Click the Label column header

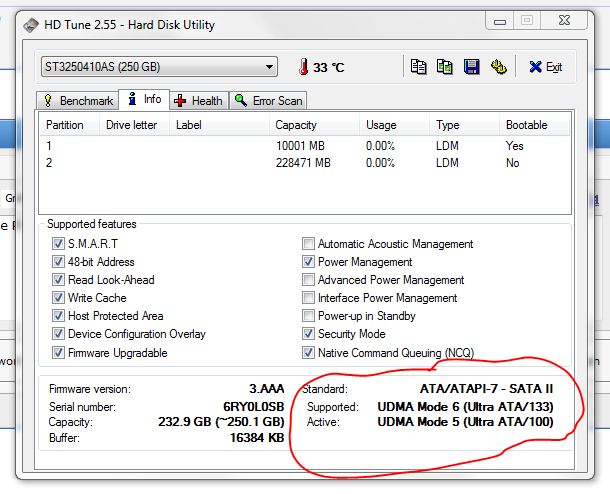pyautogui.click(x=219, y=125)
